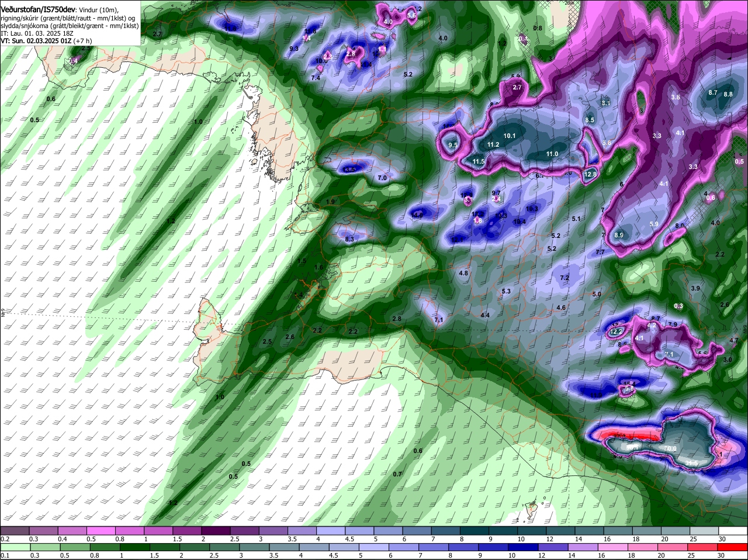Click the 11.5 map value
This screenshot has width=748, height=560.
point(479,161)
